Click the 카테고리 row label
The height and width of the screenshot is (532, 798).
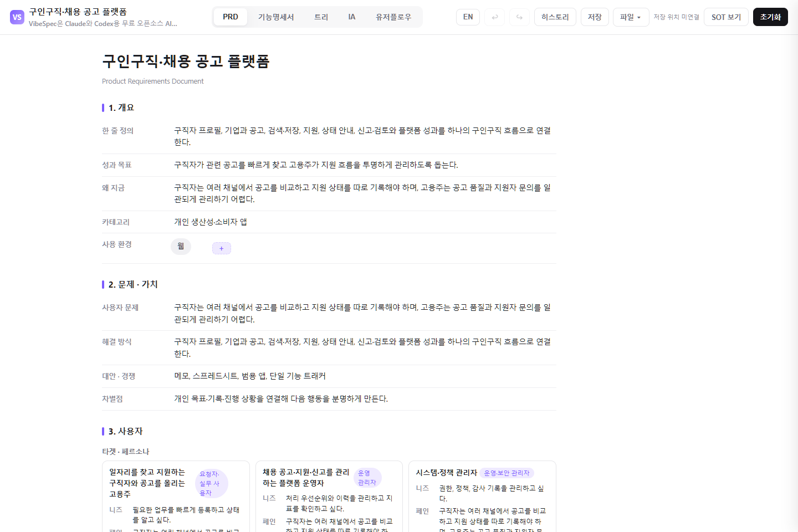coord(116,222)
